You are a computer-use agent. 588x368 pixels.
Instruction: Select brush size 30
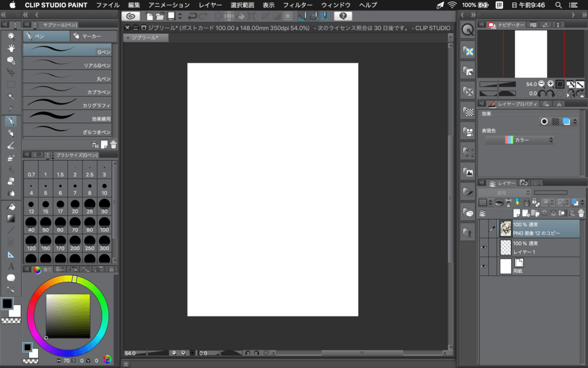(104, 207)
